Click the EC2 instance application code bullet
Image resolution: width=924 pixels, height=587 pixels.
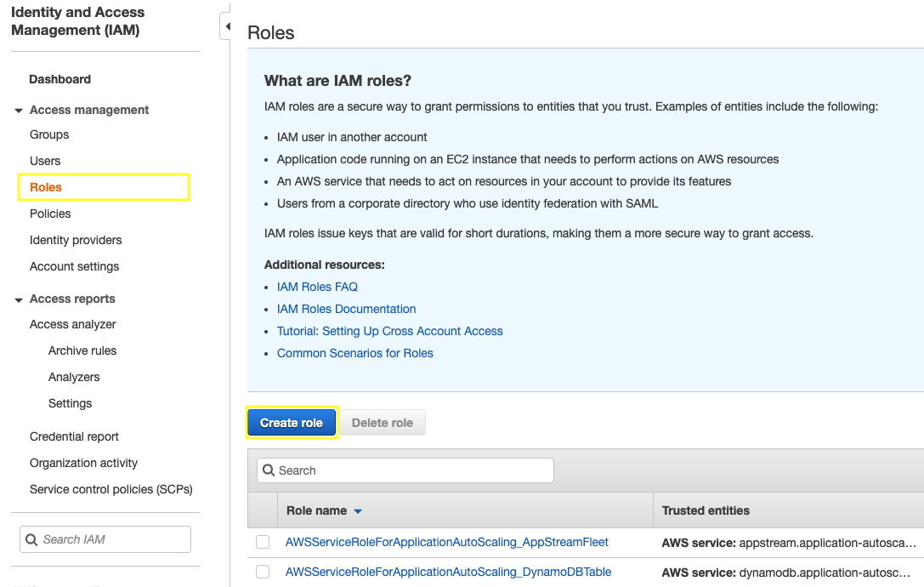click(x=528, y=159)
